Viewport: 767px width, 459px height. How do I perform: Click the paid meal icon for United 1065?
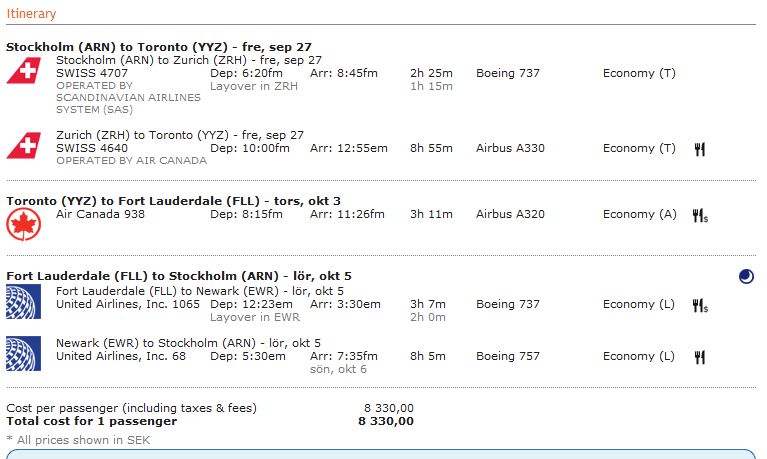pos(700,305)
